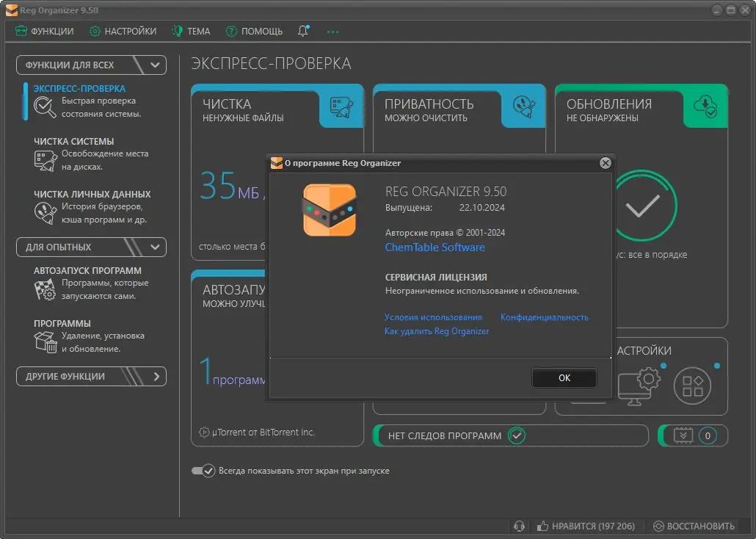Click the 0 counter circle
The image size is (756, 539).
click(708, 436)
